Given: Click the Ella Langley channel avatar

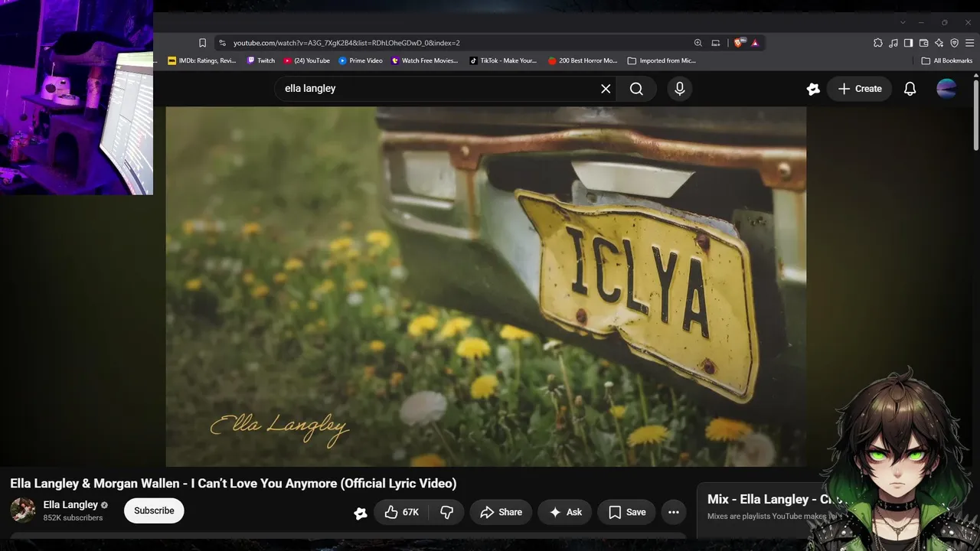Looking at the screenshot, I should coord(23,510).
